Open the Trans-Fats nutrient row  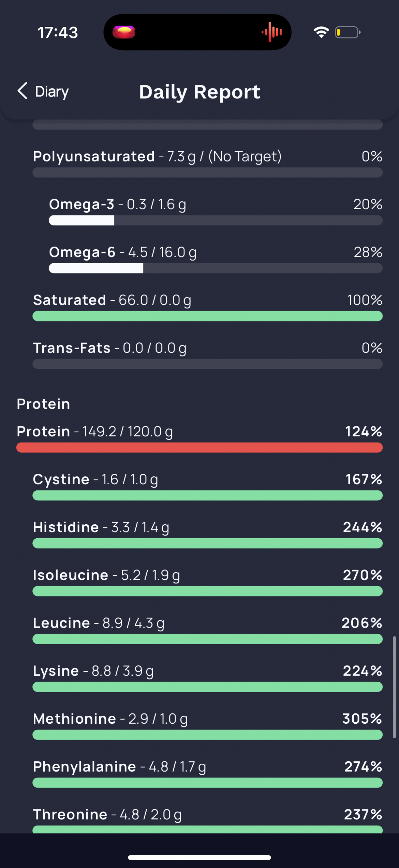point(207,355)
